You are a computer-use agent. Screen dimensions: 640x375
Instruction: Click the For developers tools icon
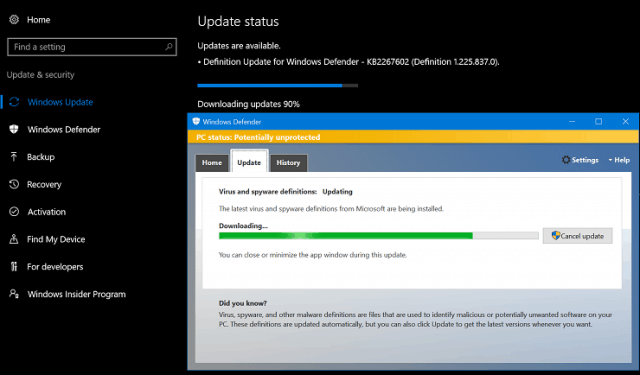coord(14,266)
